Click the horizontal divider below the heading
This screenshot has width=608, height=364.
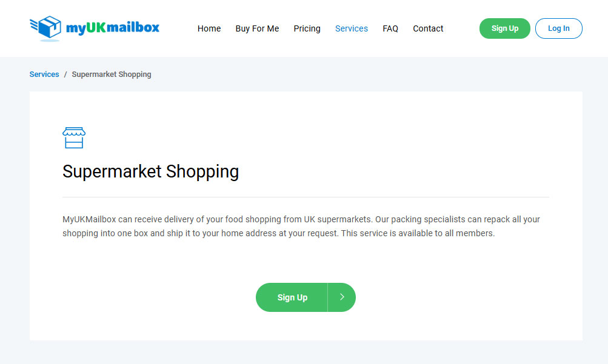pos(306,197)
